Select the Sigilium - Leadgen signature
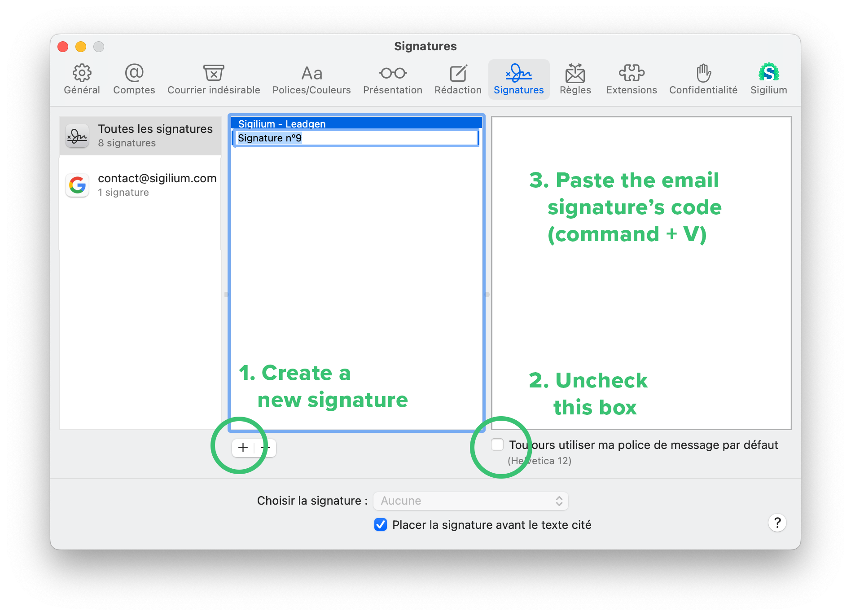 pyautogui.click(x=356, y=123)
